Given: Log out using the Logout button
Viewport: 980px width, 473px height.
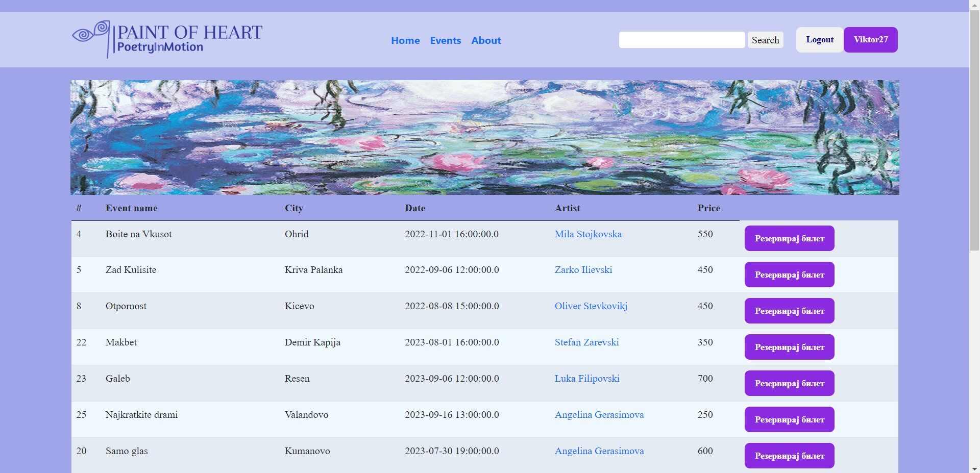Looking at the screenshot, I should point(819,40).
